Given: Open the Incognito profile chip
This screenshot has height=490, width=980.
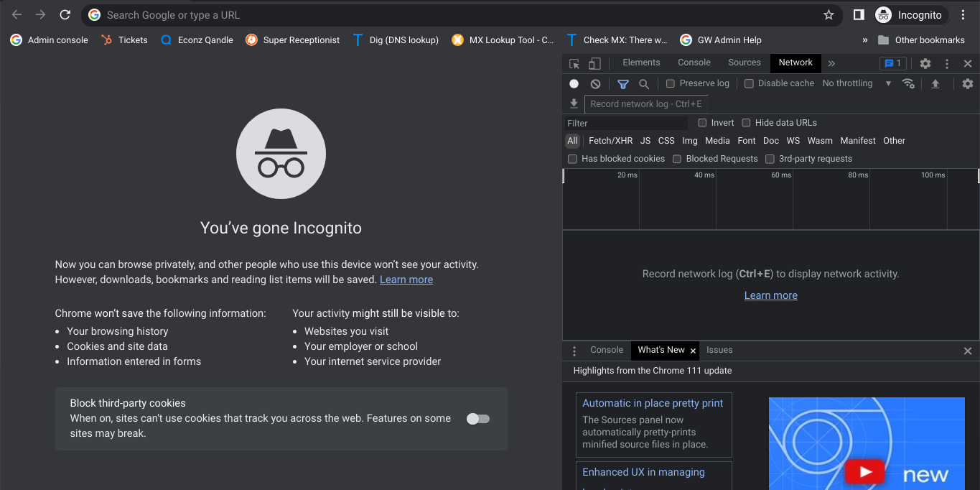Looking at the screenshot, I should (910, 14).
